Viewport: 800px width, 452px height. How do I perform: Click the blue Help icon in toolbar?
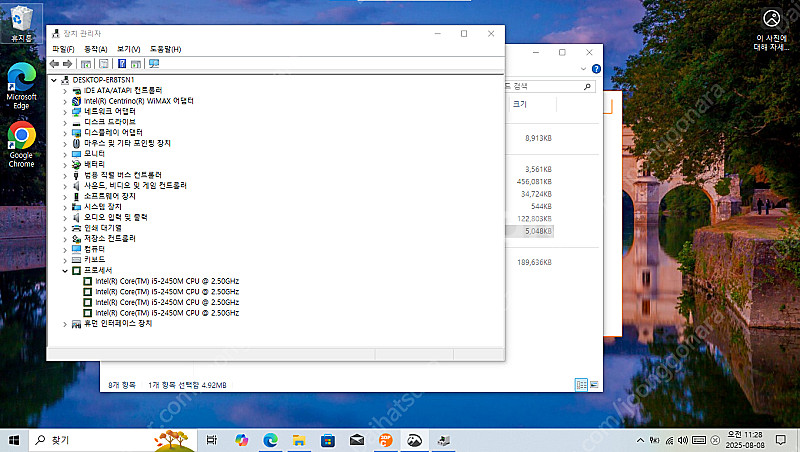pos(122,64)
